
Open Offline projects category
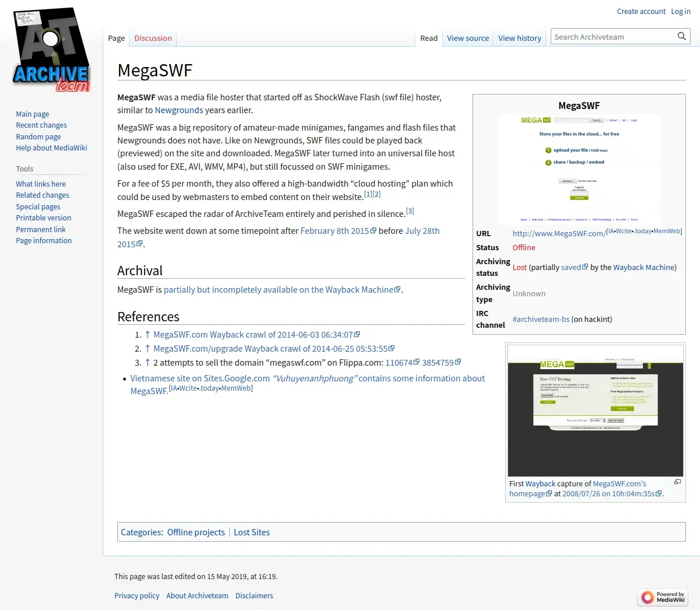196,532
